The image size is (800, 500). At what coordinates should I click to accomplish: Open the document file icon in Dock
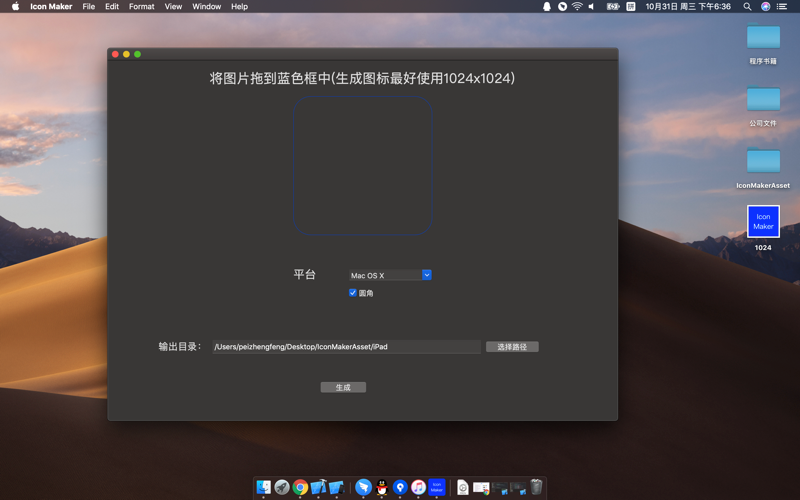[463, 488]
